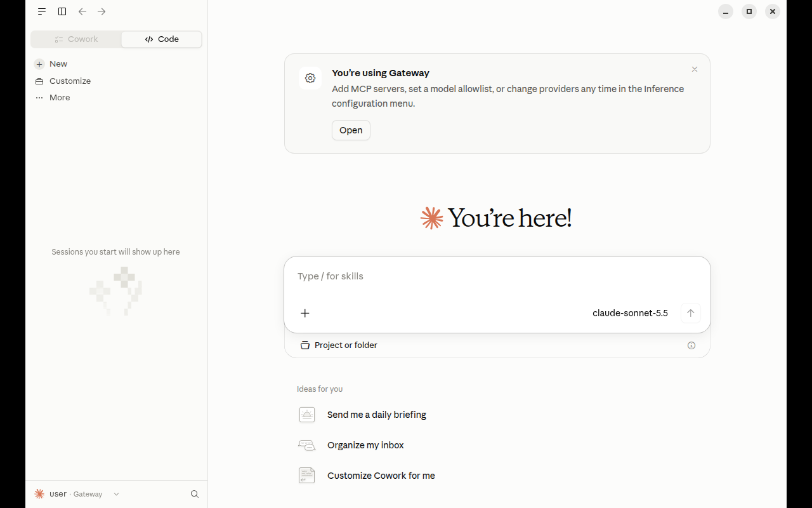Click the info icon beside Project or folder
This screenshot has width=812, height=508.
pyautogui.click(x=691, y=345)
